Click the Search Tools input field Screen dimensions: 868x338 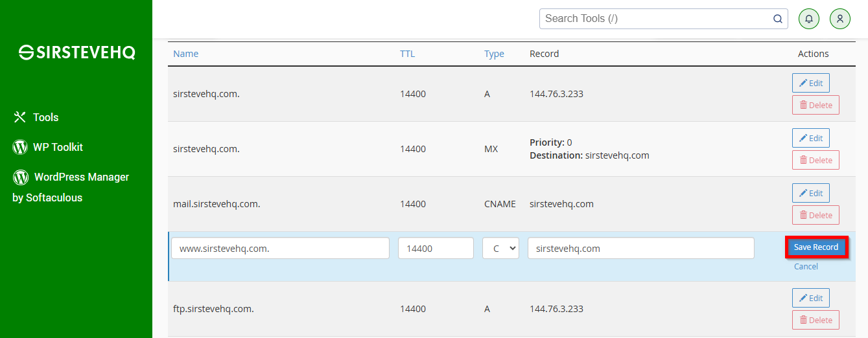656,19
